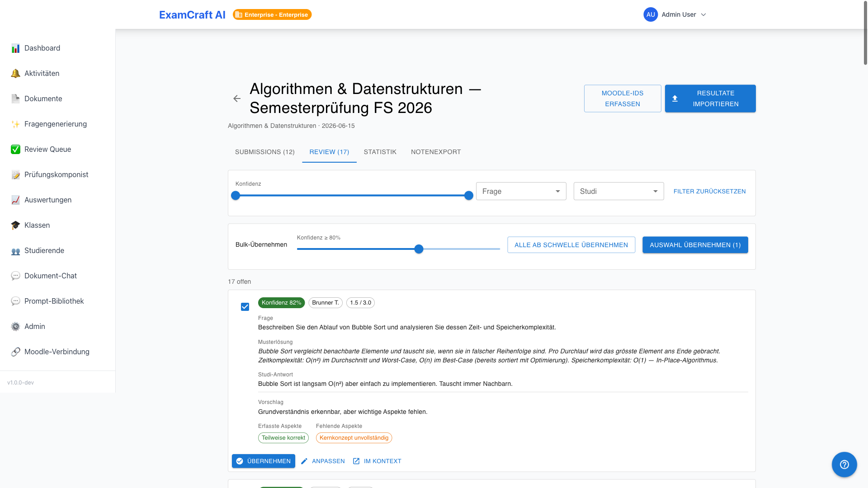Click the Enterprise badge building icon
This screenshot has width=868, height=488.
(239, 14)
